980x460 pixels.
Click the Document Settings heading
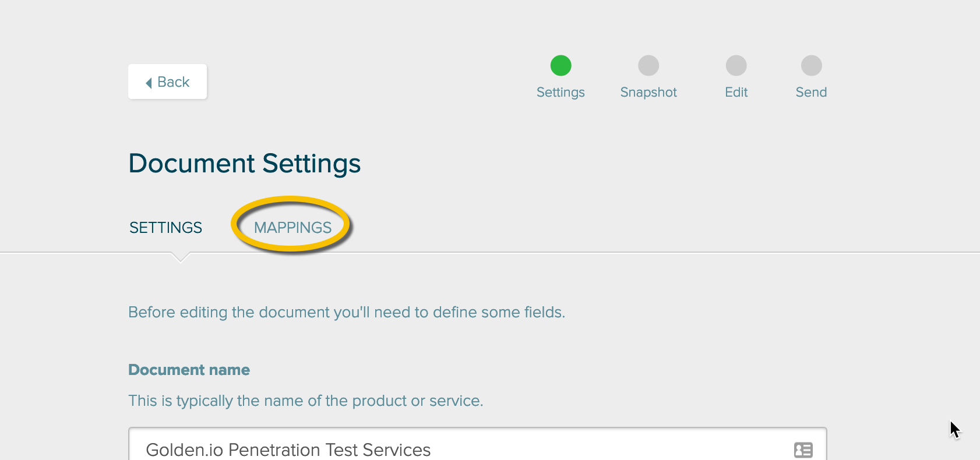click(245, 164)
